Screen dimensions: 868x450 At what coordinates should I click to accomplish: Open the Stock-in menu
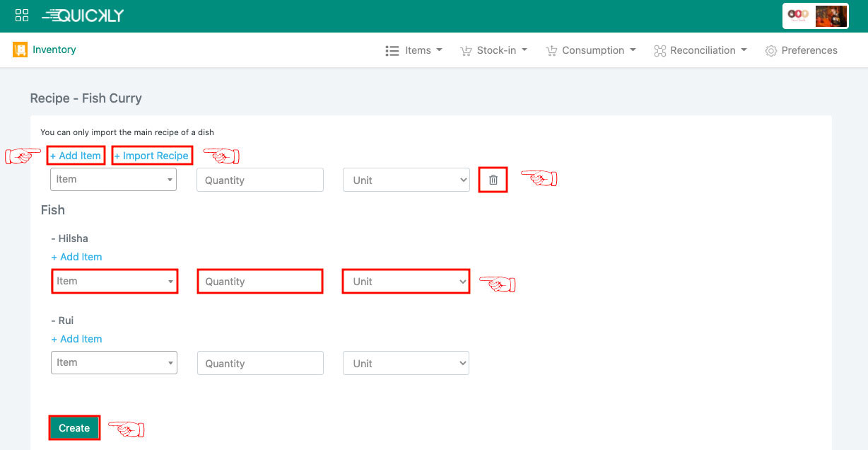click(494, 50)
